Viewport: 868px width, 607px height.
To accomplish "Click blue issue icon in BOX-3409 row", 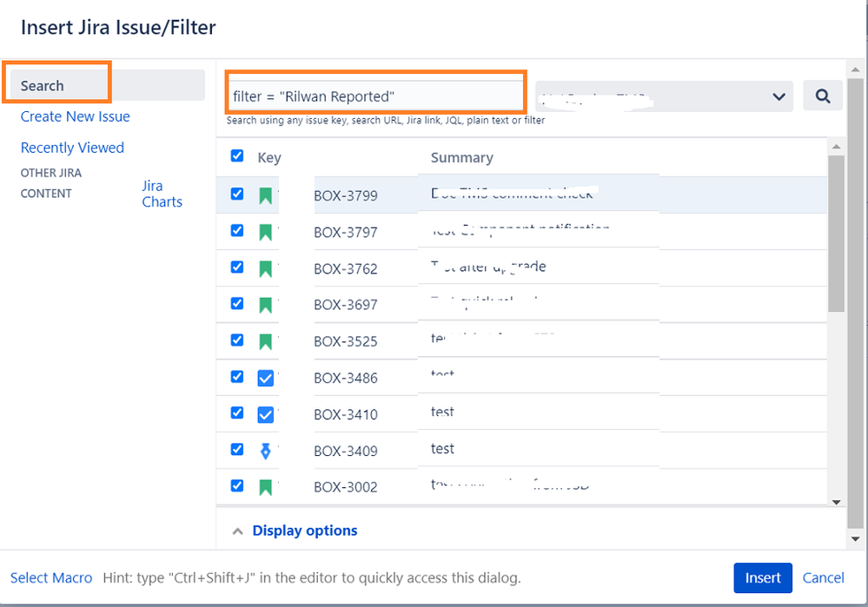I will click(x=266, y=451).
